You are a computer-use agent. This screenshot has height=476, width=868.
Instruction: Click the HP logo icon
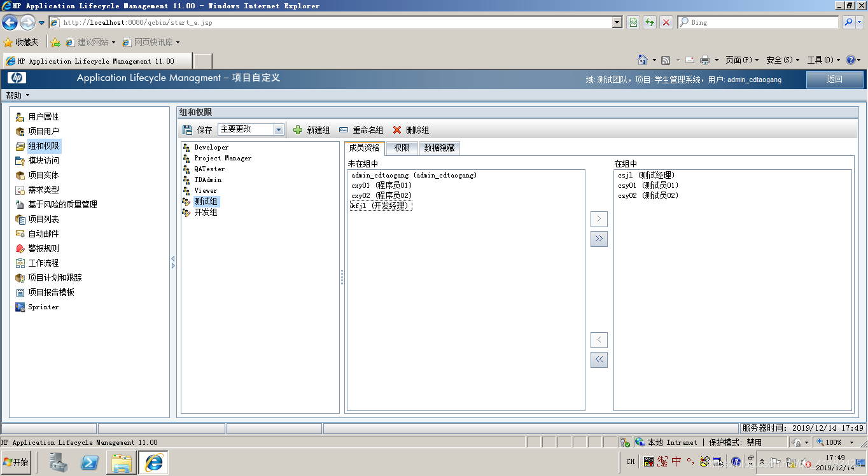17,78
